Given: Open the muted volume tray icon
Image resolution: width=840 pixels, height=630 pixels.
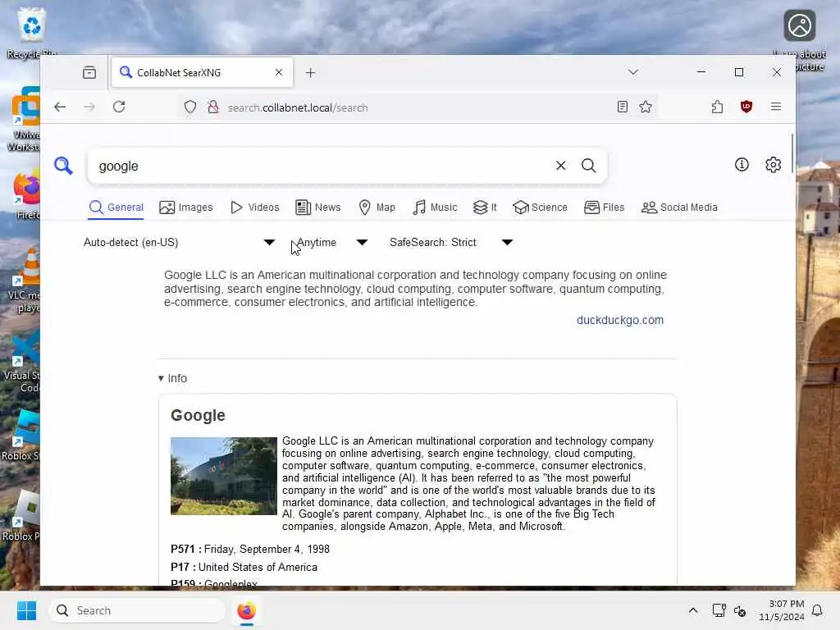Looking at the screenshot, I should tap(740, 610).
